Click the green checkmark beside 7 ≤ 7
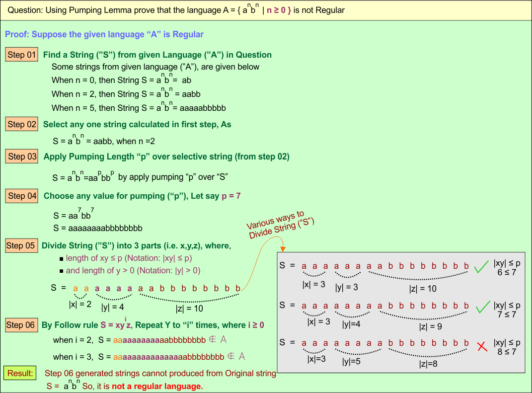Image resolution: width=532 pixels, height=393 pixels. tap(481, 308)
